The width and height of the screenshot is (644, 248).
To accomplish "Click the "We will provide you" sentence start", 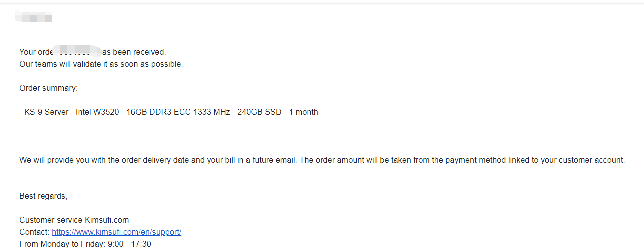I will pyautogui.click(x=55, y=160).
